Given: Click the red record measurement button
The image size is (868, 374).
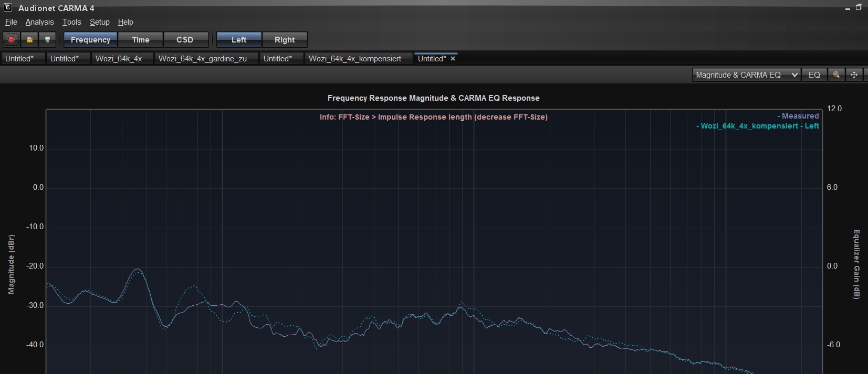Looking at the screenshot, I should coord(12,39).
